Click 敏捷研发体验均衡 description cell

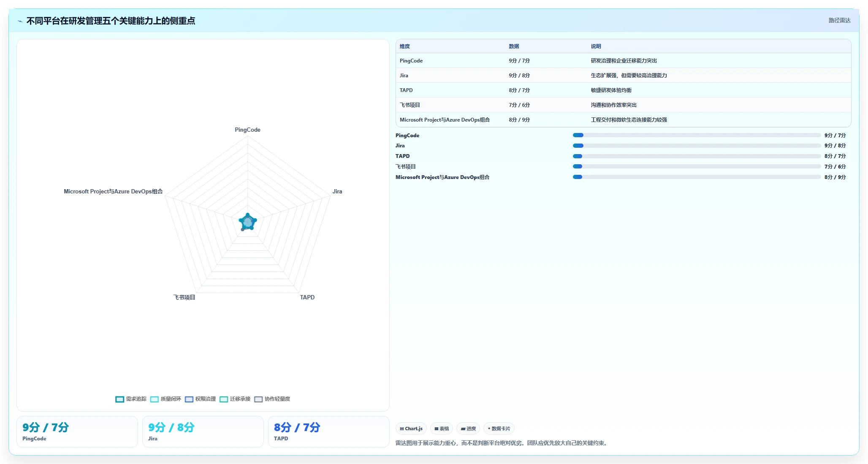(x=611, y=90)
